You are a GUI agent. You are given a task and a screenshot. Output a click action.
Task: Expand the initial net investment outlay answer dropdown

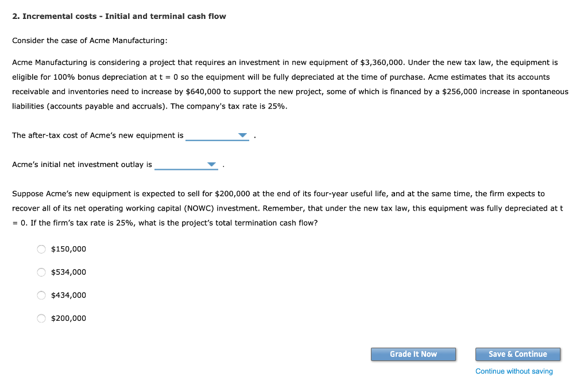click(x=211, y=164)
